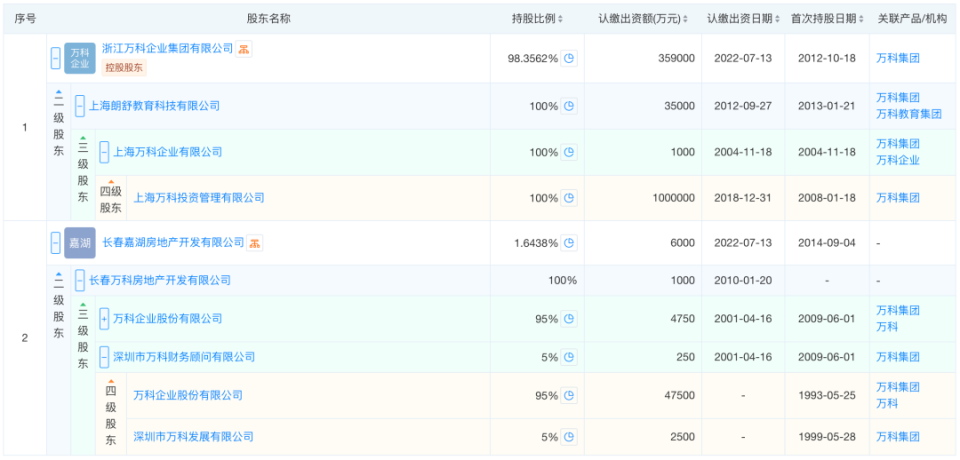The height and width of the screenshot is (460, 960).
Task: Open 万科集团 link in 上海万科投资管理 row
Action: [x=898, y=198]
